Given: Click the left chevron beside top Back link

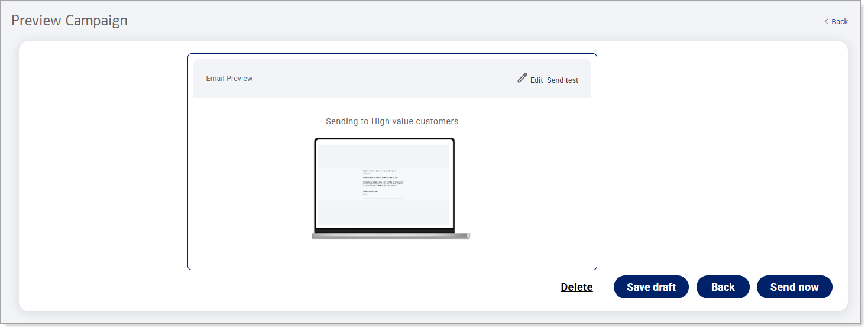Looking at the screenshot, I should coord(826,22).
